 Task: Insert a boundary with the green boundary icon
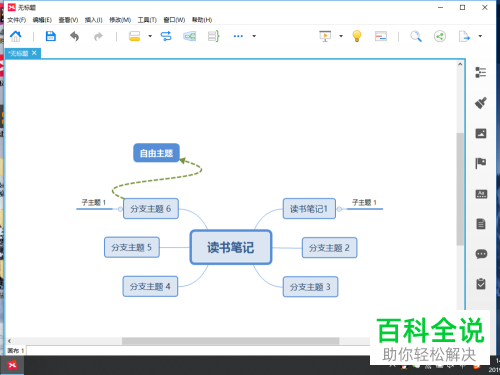click(x=190, y=36)
